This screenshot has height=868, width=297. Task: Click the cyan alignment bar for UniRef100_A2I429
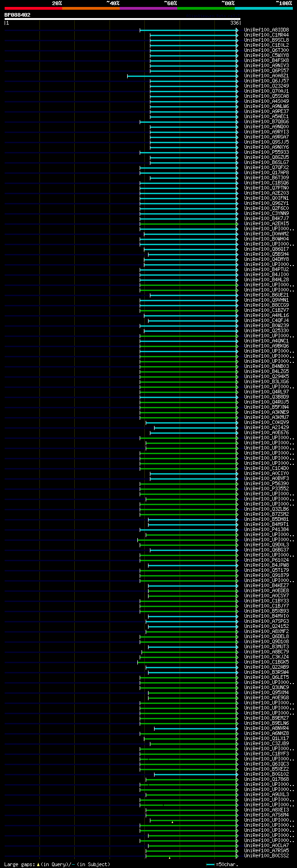pyautogui.click(x=195, y=428)
